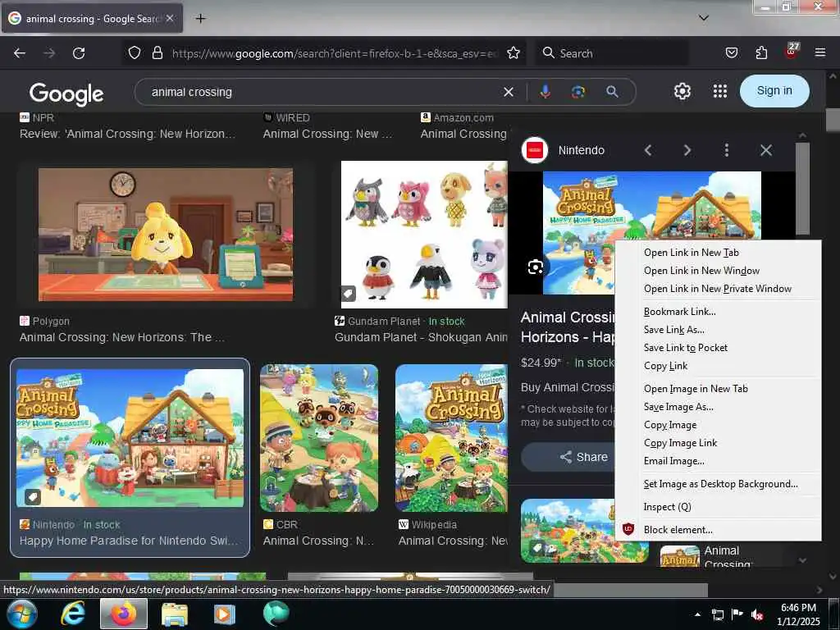The width and height of the screenshot is (840, 630).
Task: Open Windows Explorer from the taskbar
Action: [175, 614]
